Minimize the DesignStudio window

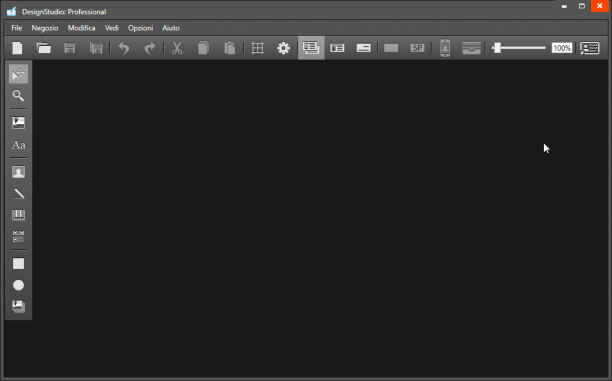point(564,6)
